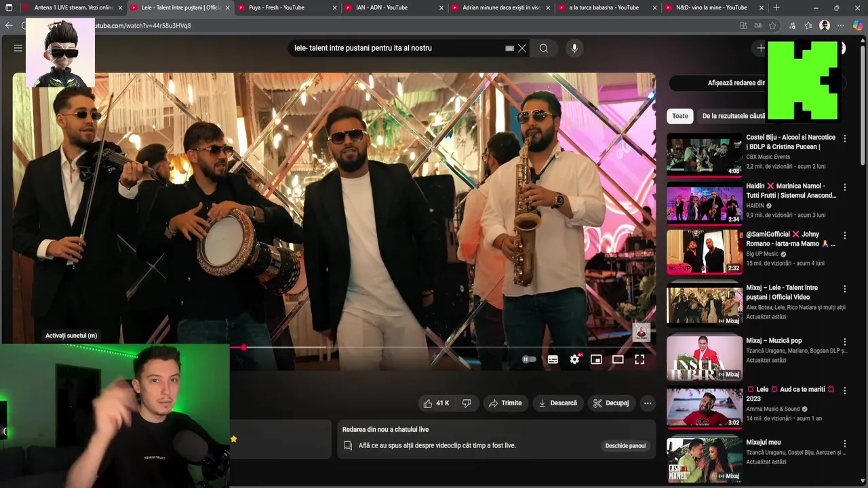Toggle subtitles in the video player
The image size is (868, 488).
[x=553, y=359]
